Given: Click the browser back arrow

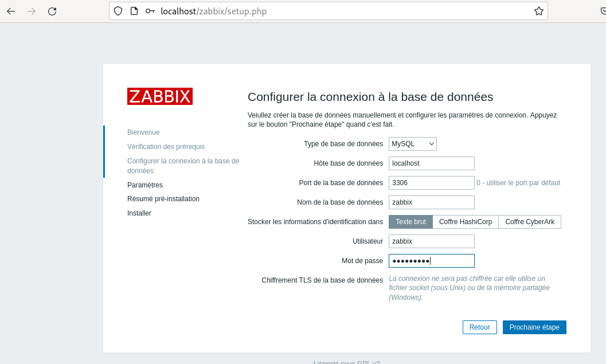Looking at the screenshot, I should (11, 11).
